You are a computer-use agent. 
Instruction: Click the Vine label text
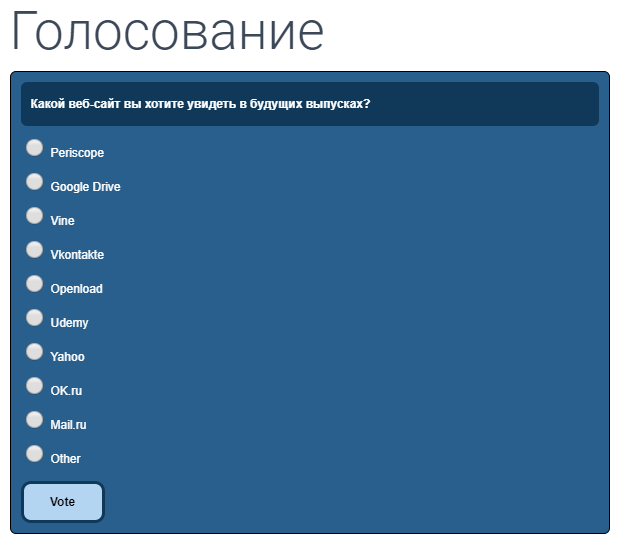point(62,221)
